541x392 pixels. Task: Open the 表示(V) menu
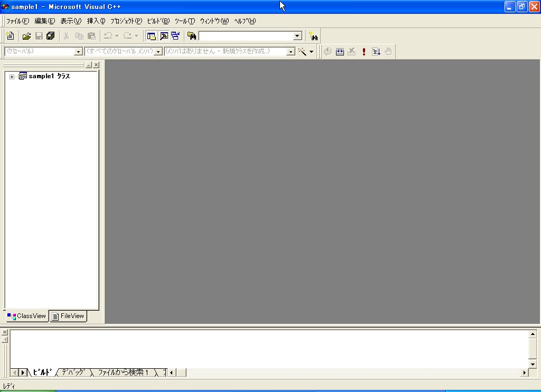pos(71,21)
